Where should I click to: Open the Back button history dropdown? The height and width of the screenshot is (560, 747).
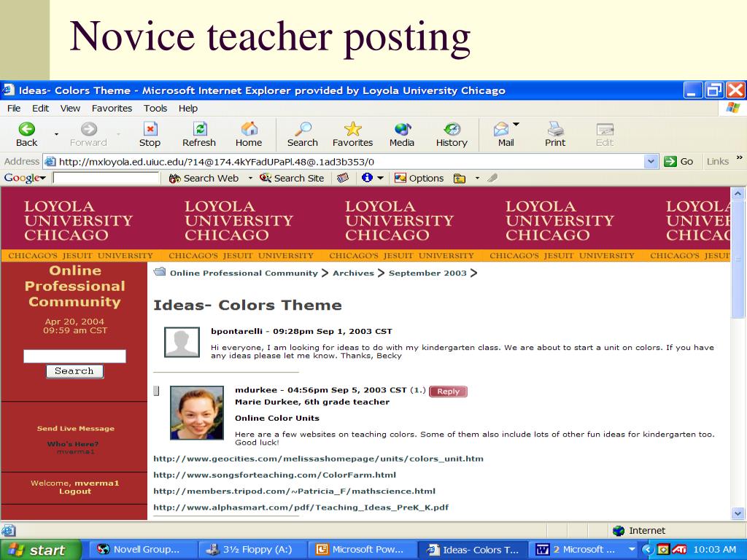pyautogui.click(x=56, y=134)
